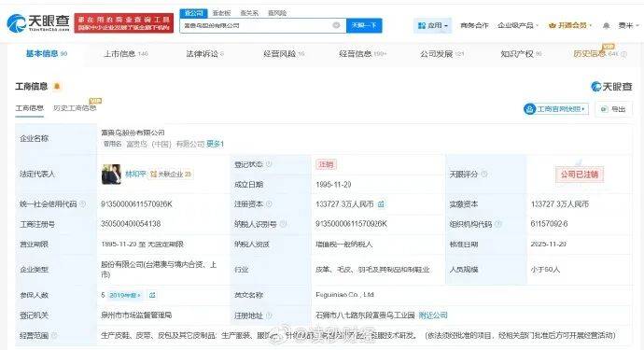Screen dimensions: 644x350
Task: Expand the 应用 apps dropdown
Action: pos(432,25)
